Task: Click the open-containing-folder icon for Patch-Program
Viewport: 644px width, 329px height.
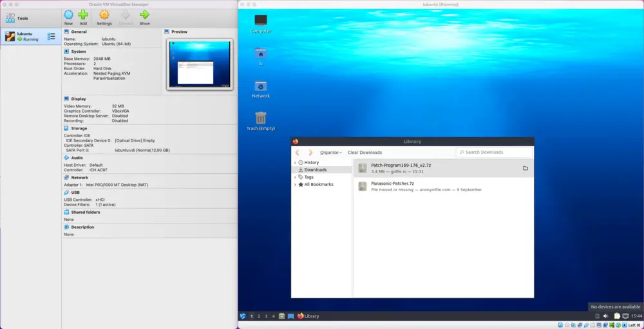Action: point(526,168)
